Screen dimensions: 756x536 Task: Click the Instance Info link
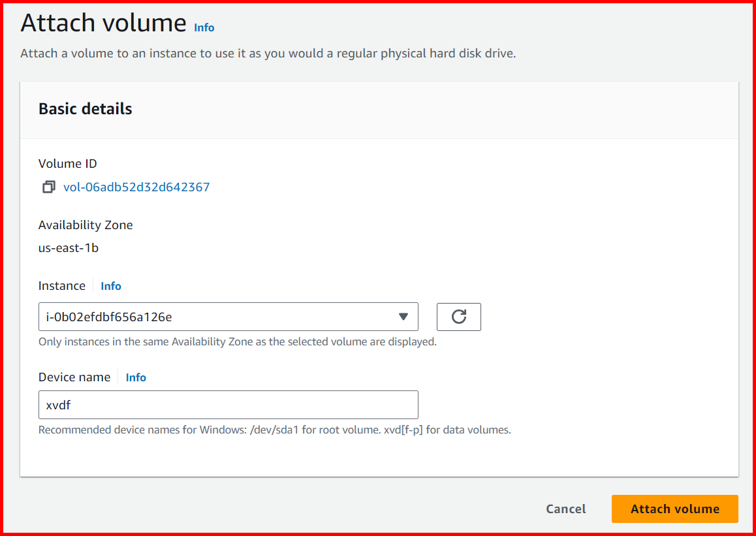click(110, 286)
